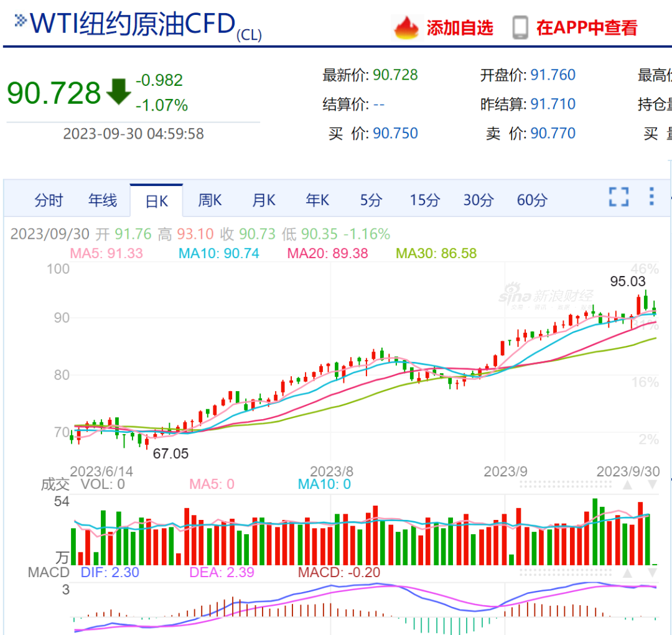Screen dimensions: 672x635
Task: Click the large price 90.728
Action: pyautogui.click(x=54, y=93)
